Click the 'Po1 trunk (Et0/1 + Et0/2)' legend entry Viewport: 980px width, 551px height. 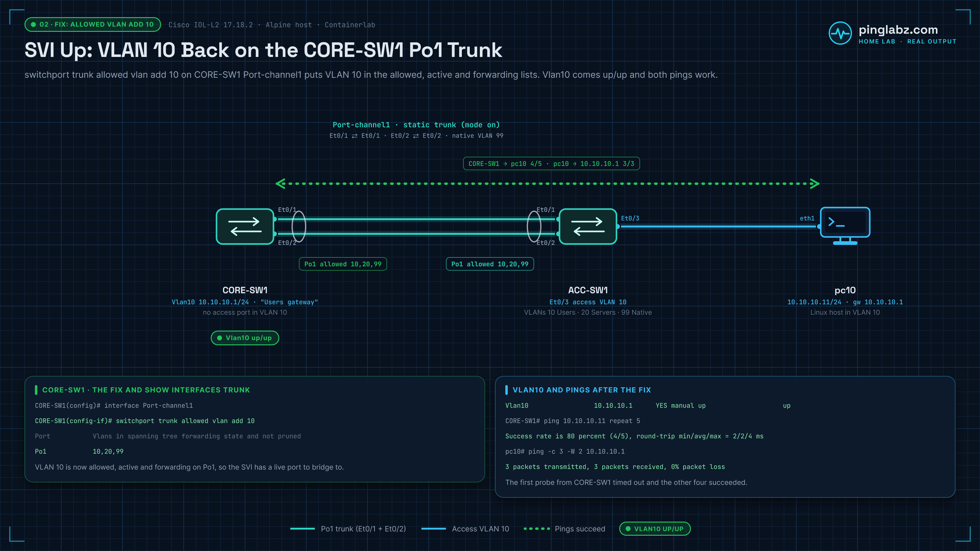click(x=348, y=529)
